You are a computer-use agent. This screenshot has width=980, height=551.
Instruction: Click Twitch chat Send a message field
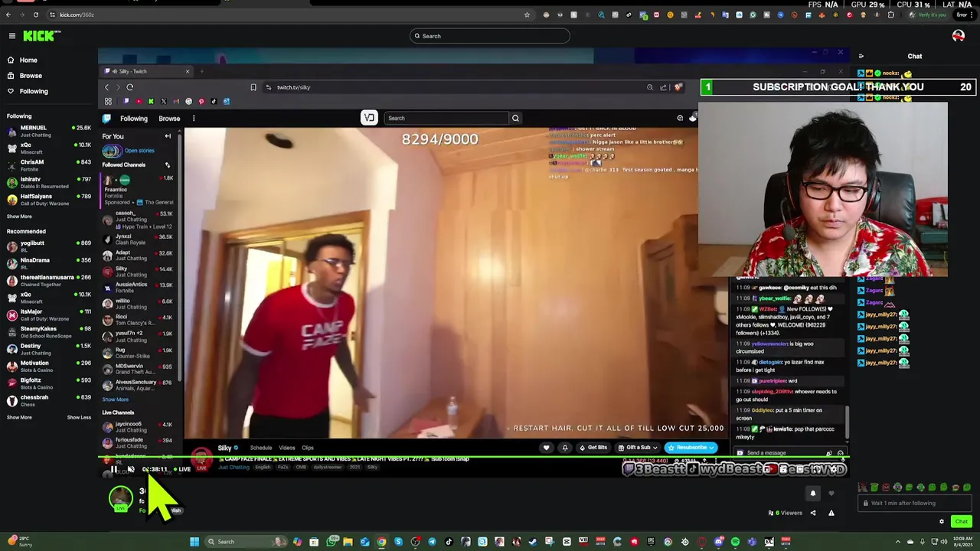pos(781,453)
